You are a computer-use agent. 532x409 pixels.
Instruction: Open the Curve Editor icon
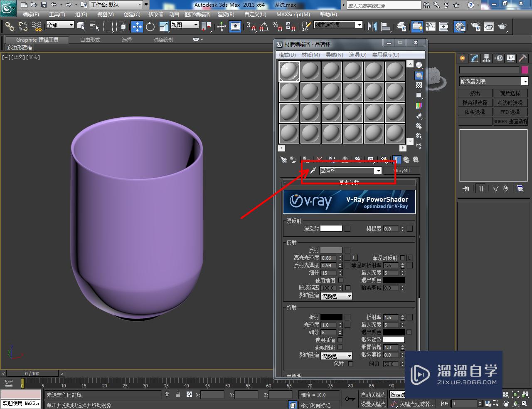(x=431, y=27)
